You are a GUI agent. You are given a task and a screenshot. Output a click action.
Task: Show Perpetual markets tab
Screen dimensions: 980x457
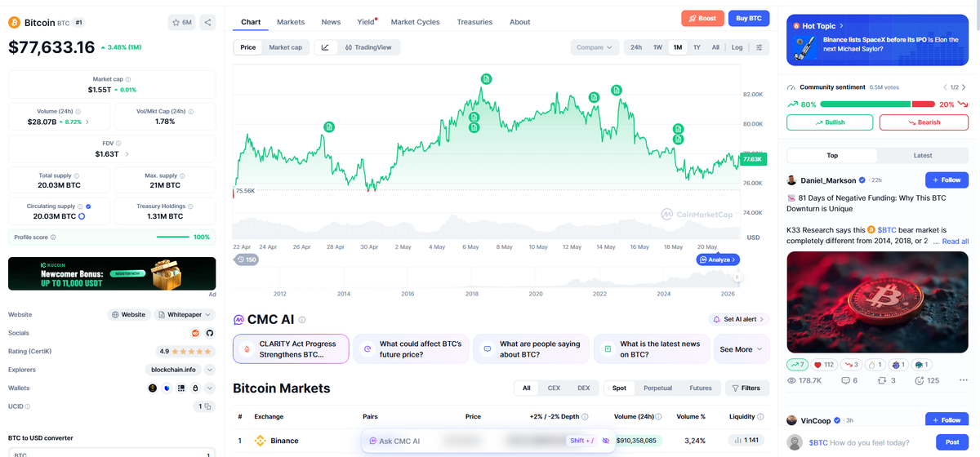coord(658,388)
